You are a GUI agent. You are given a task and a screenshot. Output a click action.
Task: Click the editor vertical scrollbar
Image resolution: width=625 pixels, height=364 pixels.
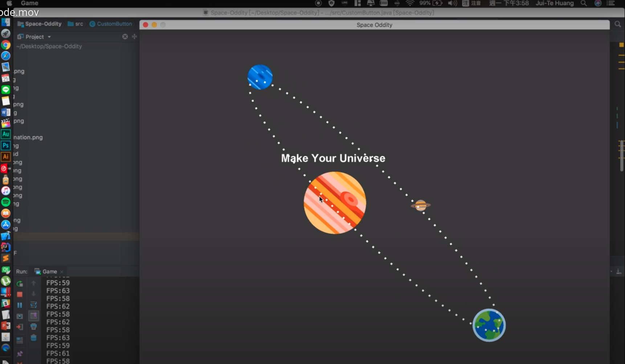tap(621, 156)
